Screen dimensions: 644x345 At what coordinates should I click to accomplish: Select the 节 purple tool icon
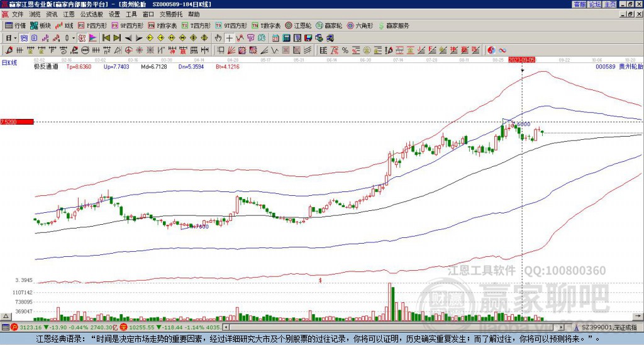coord(250,38)
